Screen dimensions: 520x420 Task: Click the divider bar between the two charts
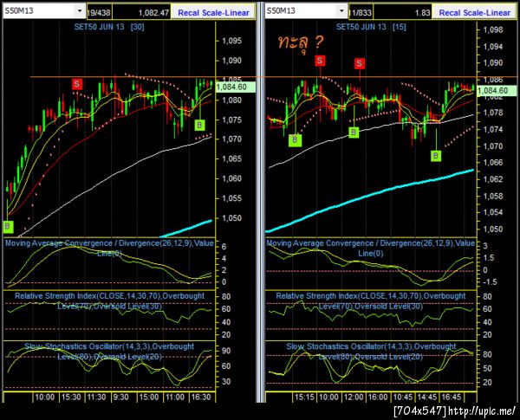pyautogui.click(x=261, y=203)
